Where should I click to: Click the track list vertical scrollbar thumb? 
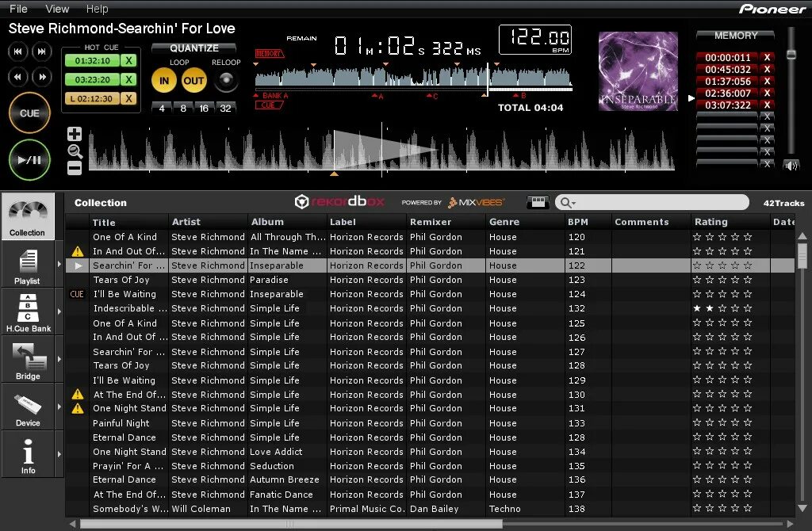click(802, 256)
